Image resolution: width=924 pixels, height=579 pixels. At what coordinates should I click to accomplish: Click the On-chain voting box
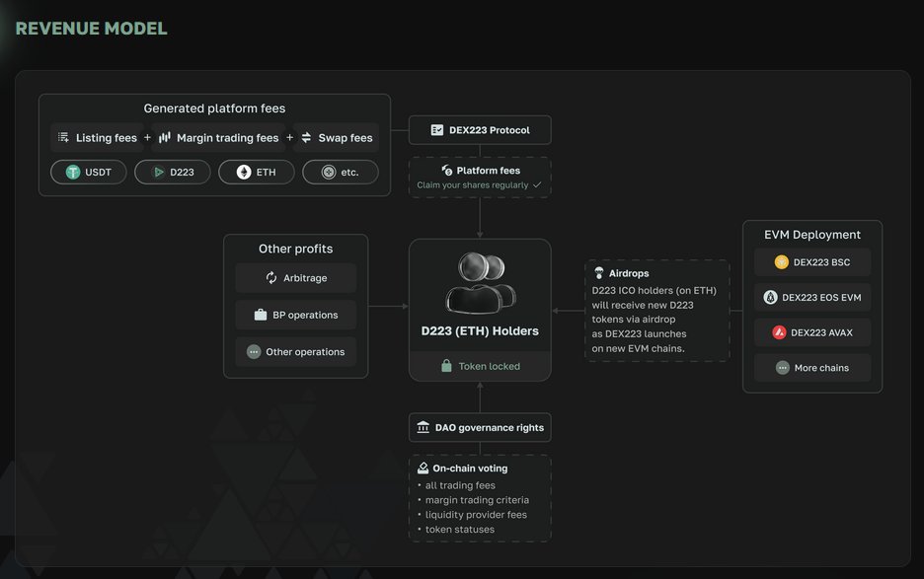480,496
